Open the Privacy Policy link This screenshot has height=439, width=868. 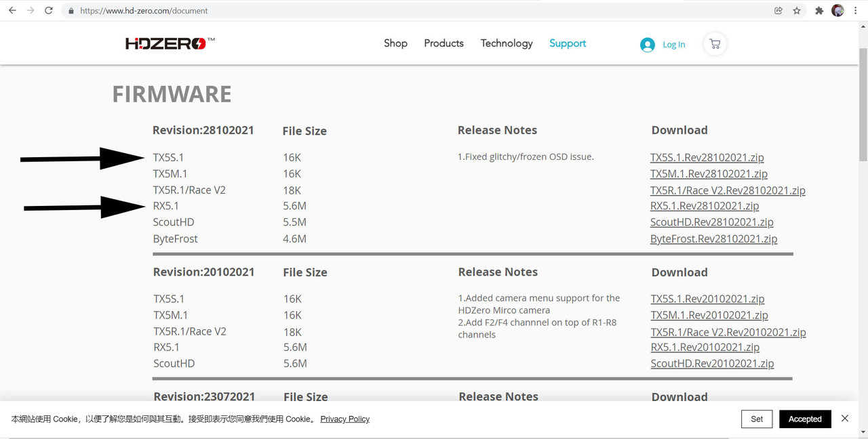pyautogui.click(x=344, y=419)
